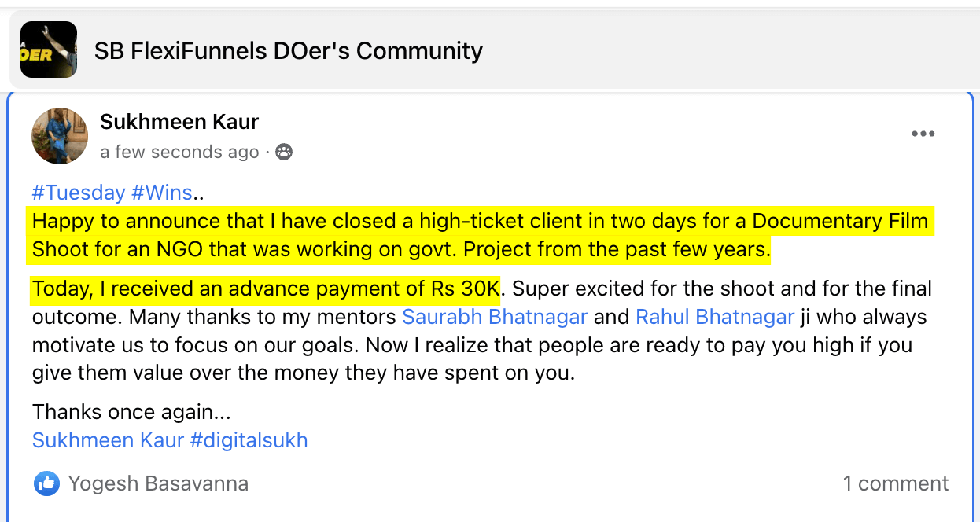The width and height of the screenshot is (980, 522).
Task: Open SB FlexiFunnels DOer's Community group title
Action: click(x=288, y=51)
